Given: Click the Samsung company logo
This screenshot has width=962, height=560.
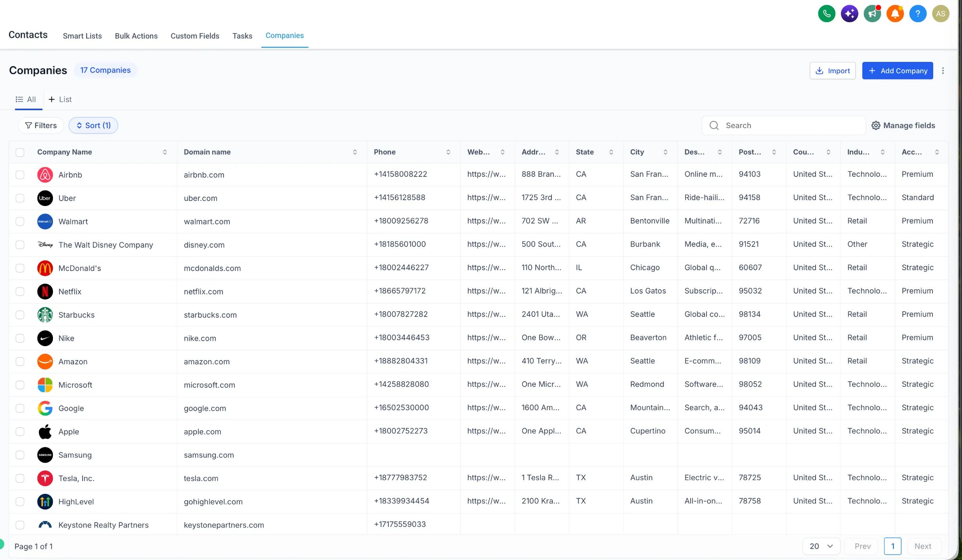Looking at the screenshot, I should (45, 455).
